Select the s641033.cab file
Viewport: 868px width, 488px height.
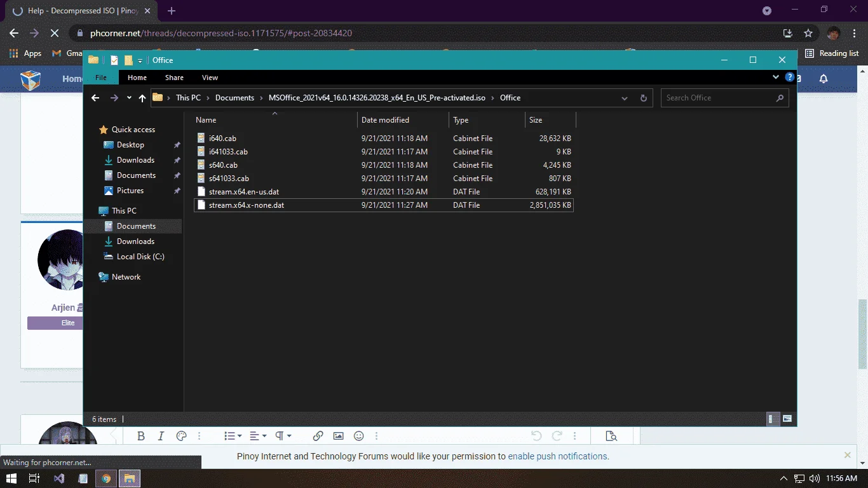click(x=383, y=179)
